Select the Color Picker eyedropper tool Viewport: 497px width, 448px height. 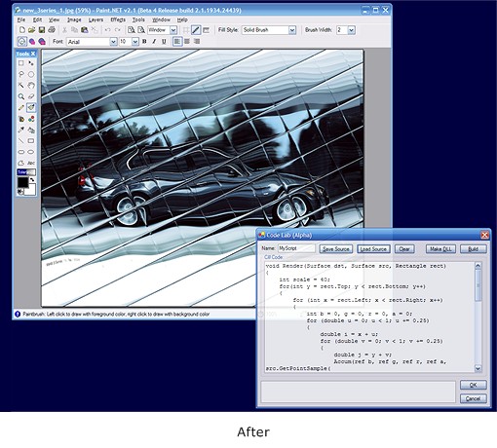pyautogui.click(x=21, y=130)
